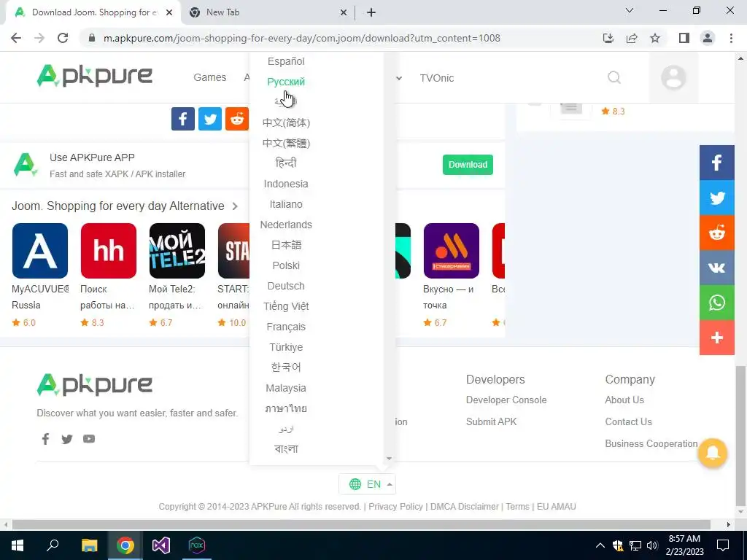Go back with browser back arrow
The height and width of the screenshot is (560, 747).
(16, 38)
